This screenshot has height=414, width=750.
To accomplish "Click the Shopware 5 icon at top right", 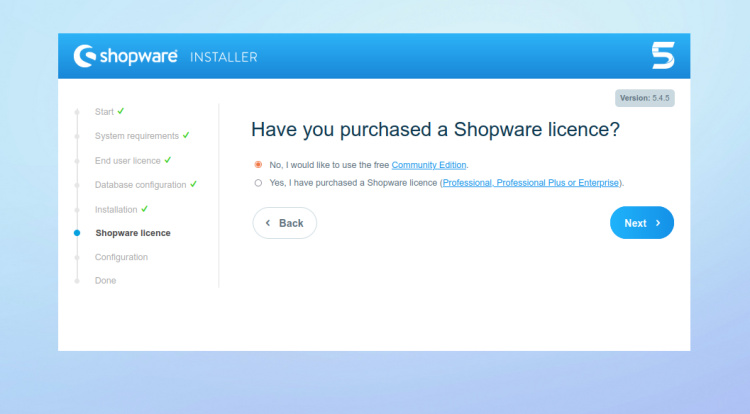I will (x=663, y=55).
